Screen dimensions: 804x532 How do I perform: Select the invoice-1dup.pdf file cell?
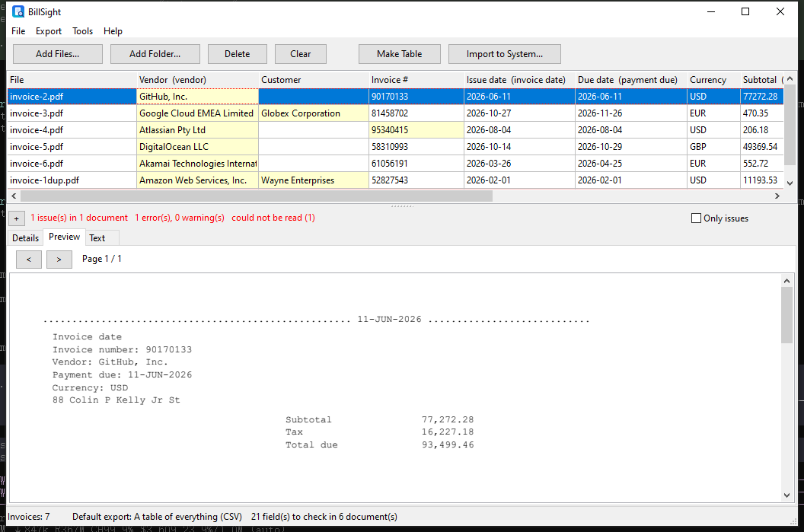(72, 180)
